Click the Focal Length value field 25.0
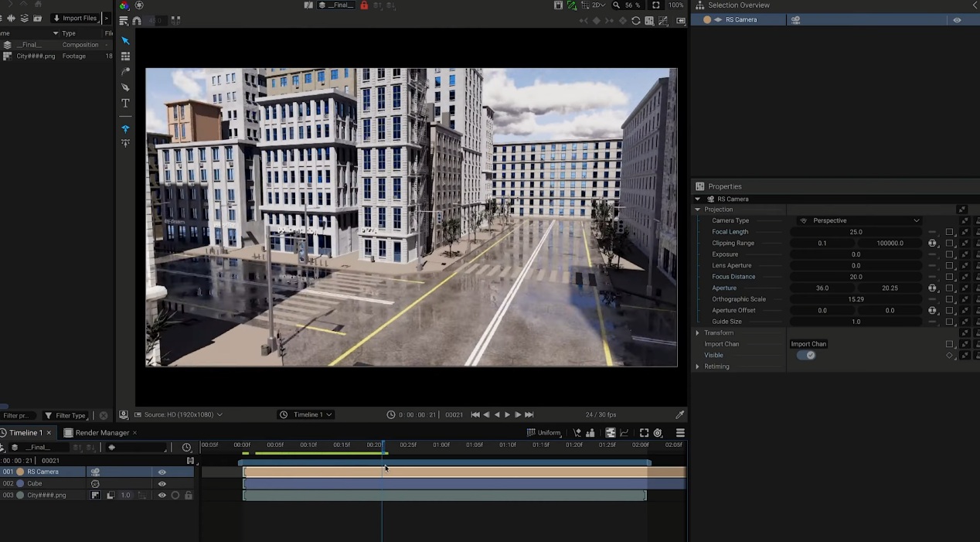 [x=856, y=232]
